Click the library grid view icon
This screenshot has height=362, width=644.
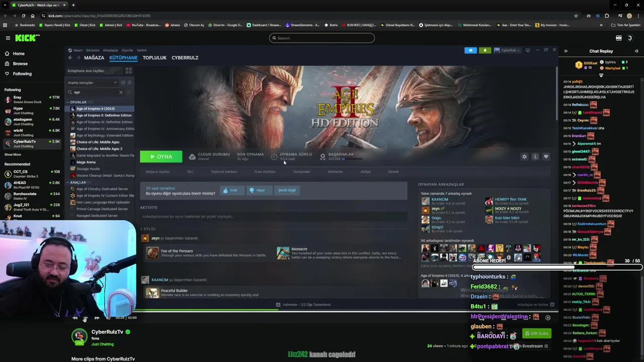click(x=128, y=71)
